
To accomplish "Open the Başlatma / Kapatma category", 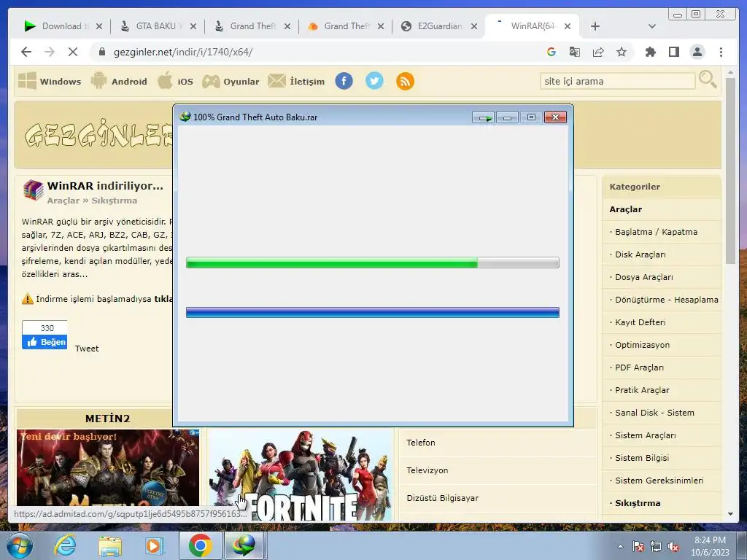I will [x=656, y=232].
